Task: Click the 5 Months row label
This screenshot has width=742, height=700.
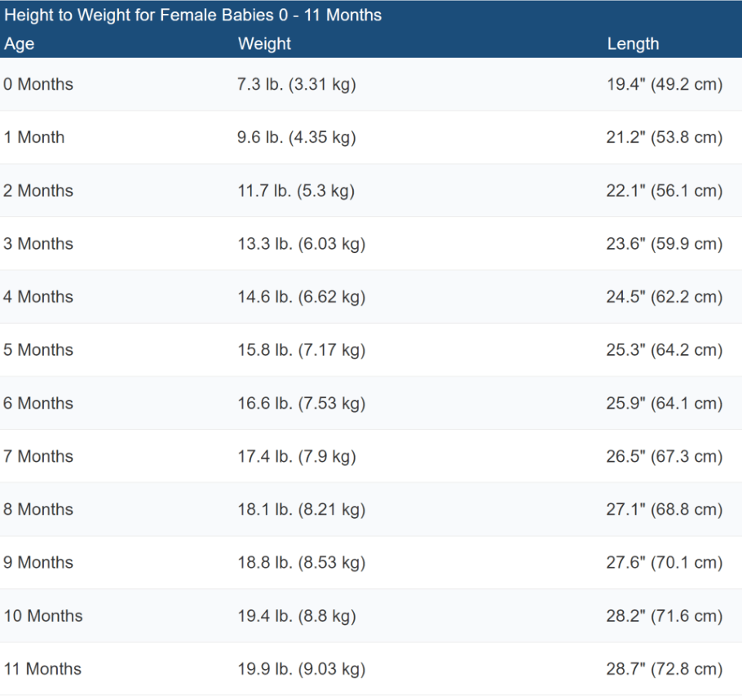Action: (38, 349)
